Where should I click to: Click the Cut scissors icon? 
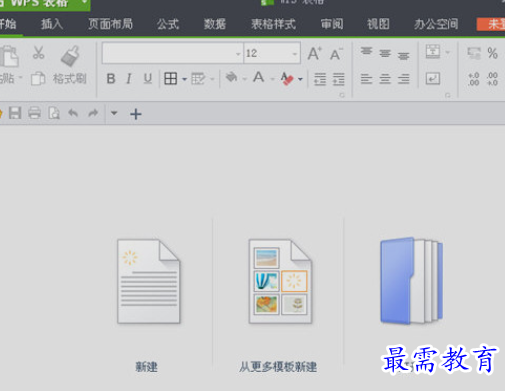point(38,53)
